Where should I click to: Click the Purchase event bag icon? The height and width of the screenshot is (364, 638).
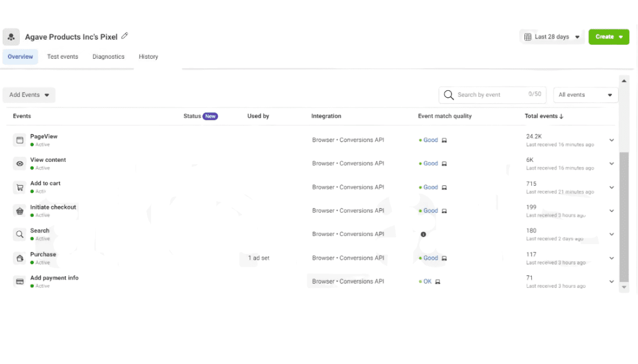[x=20, y=258]
